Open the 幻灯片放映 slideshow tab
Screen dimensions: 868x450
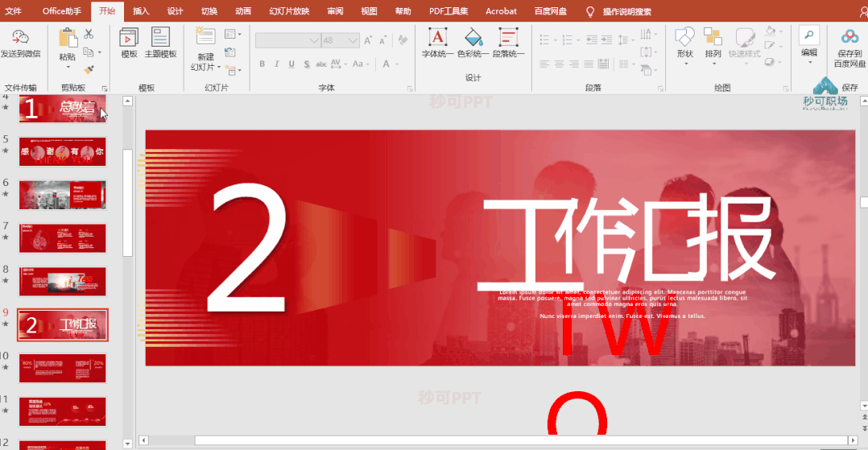pos(290,11)
